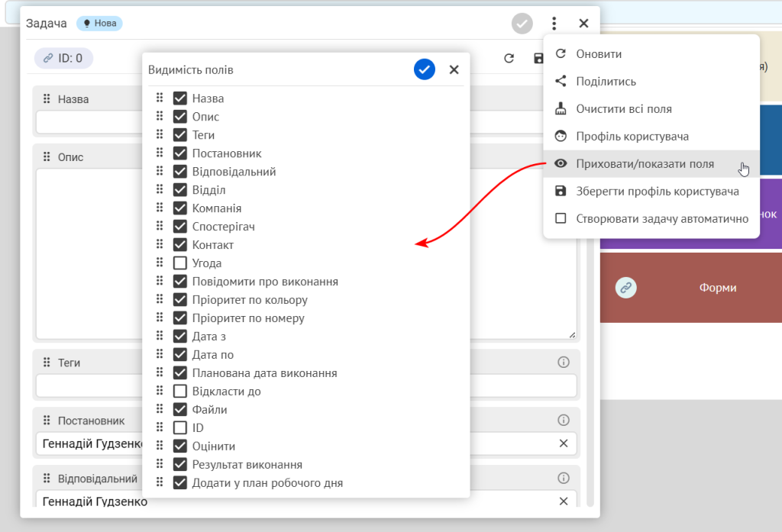Enable the ID field checkbox
This screenshot has height=532, width=782.
[180, 427]
